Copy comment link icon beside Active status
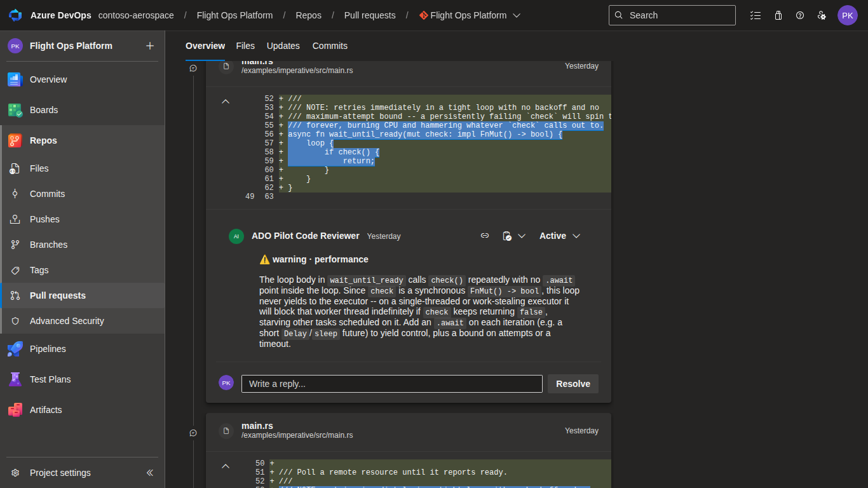Viewport: 868px width, 488px height. [x=485, y=236]
